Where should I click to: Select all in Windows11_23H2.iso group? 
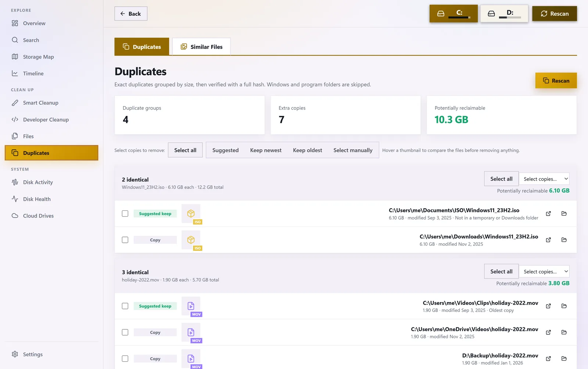pyautogui.click(x=501, y=179)
